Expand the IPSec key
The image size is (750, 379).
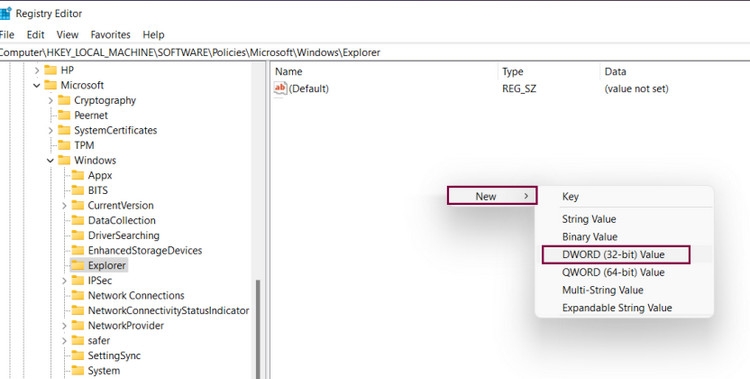tap(64, 280)
